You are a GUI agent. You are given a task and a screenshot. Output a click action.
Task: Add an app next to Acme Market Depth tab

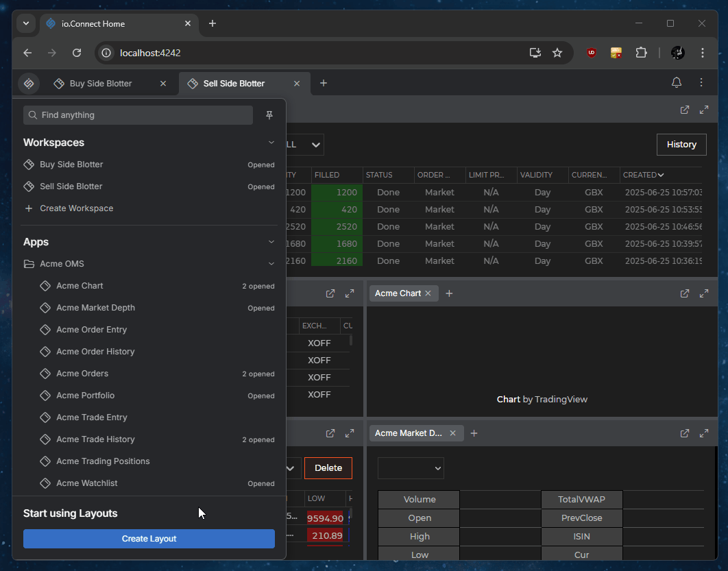pos(474,433)
